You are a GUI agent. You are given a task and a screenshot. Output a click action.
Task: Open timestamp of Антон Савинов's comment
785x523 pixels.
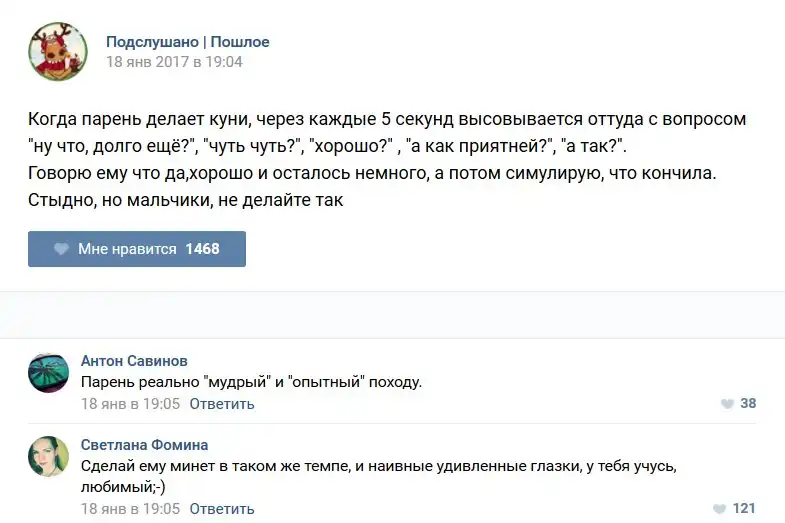pyautogui.click(x=130, y=404)
